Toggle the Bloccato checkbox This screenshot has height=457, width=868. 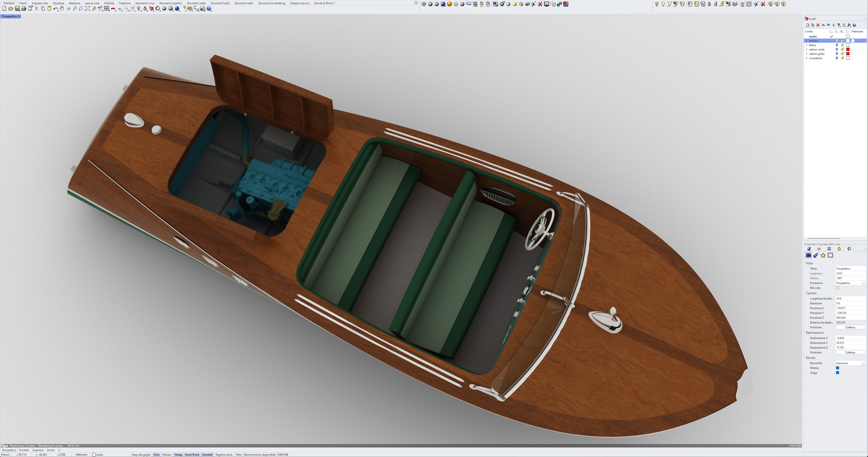pos(837,288)
